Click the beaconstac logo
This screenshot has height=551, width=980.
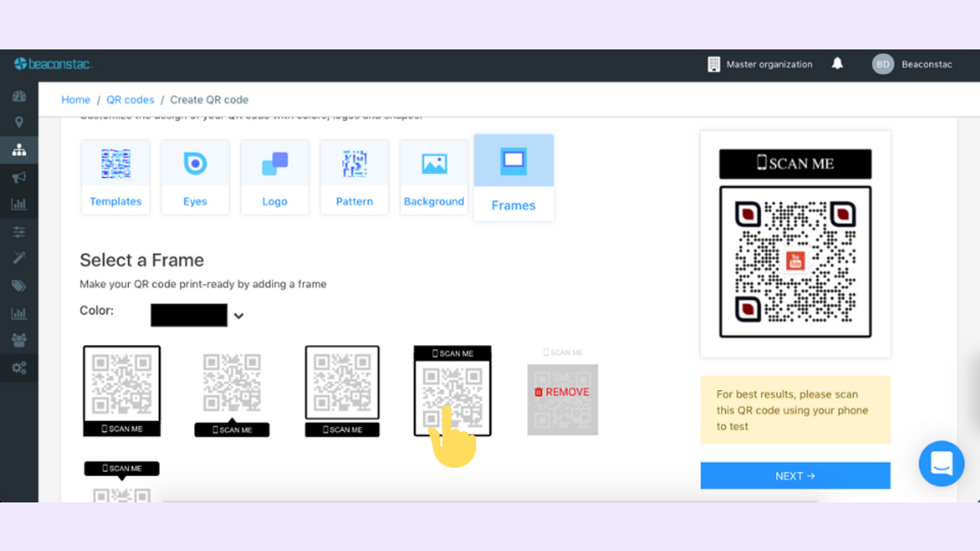[52, 64]
